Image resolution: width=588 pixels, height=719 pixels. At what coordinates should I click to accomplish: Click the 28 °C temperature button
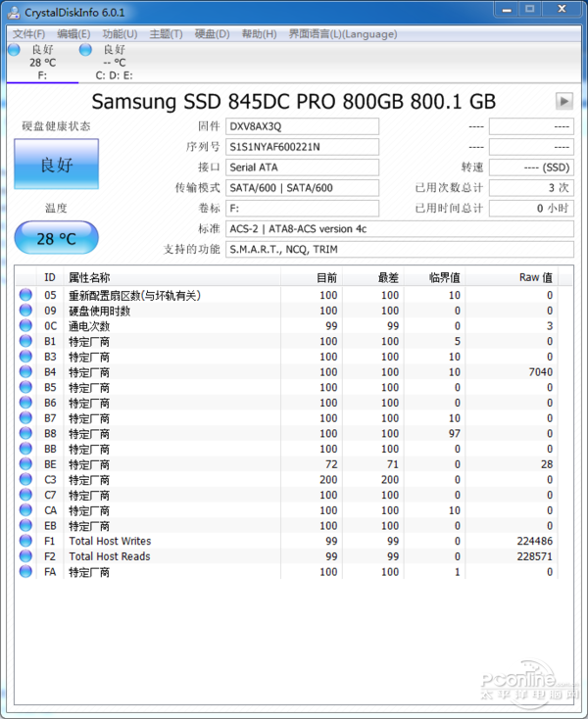57,238
